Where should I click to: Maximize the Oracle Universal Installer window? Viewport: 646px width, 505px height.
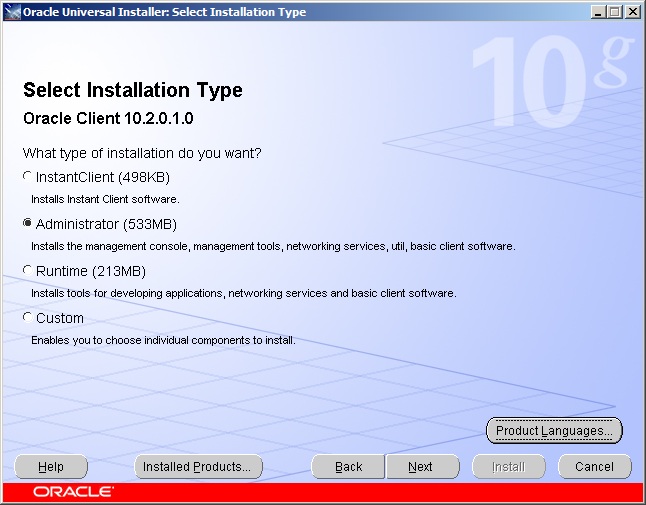[614, 12]
